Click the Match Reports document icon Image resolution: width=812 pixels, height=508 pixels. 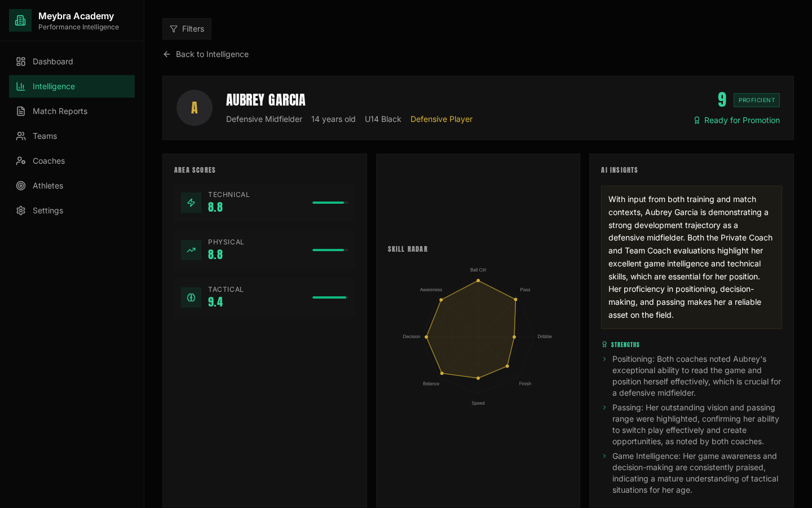pyautogui.click(x=21, y=111)
